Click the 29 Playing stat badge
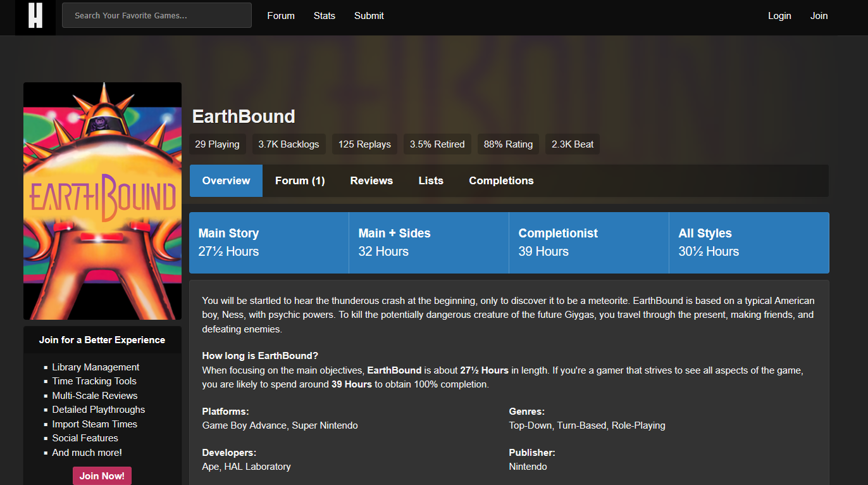Screen dimensions: 868x485 click(217, 144)
